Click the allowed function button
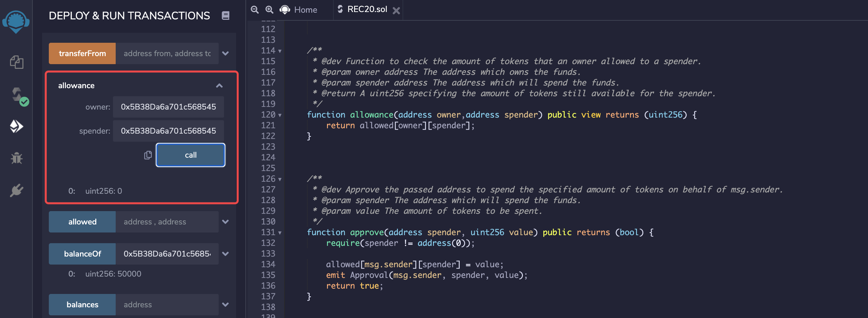 coord(82,222)
